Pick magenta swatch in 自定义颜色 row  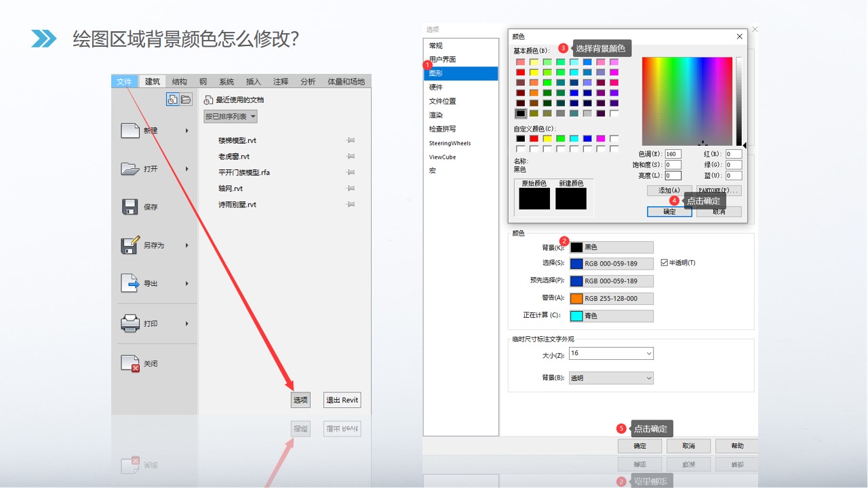(x=600, y=138)
